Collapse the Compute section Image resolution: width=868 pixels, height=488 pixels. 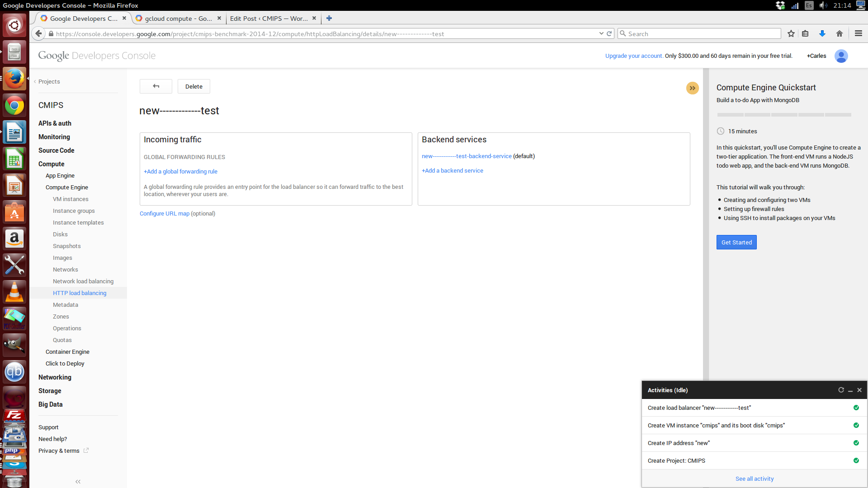coord(51,164)
